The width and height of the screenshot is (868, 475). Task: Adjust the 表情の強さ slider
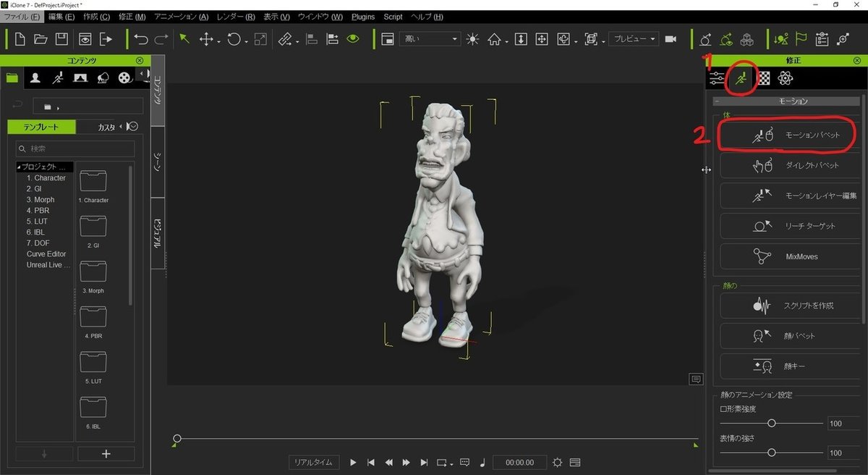click(x=772, y=452)
